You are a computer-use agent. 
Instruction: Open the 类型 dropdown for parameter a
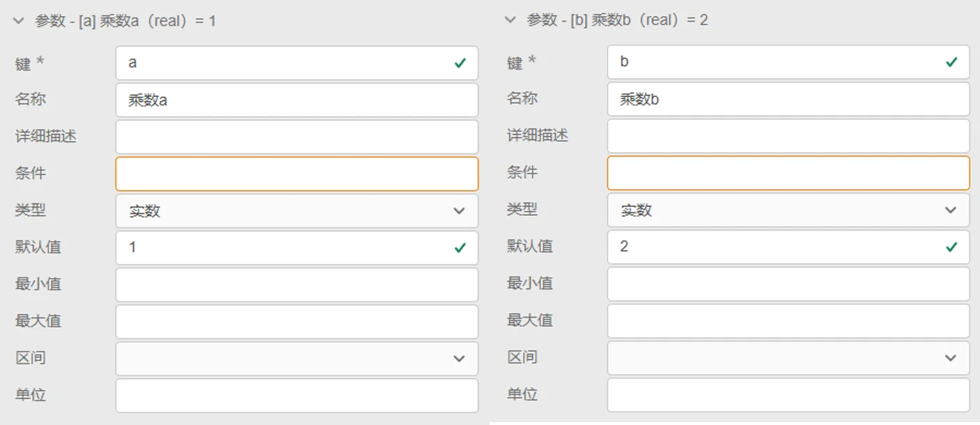(x=297, y=210)
